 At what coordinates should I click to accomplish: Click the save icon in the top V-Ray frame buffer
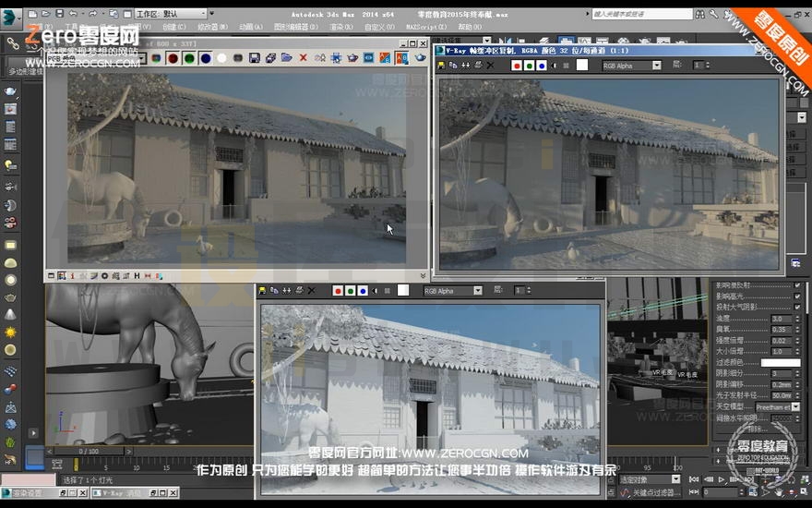pyautogui.click(x=441, y=66)
